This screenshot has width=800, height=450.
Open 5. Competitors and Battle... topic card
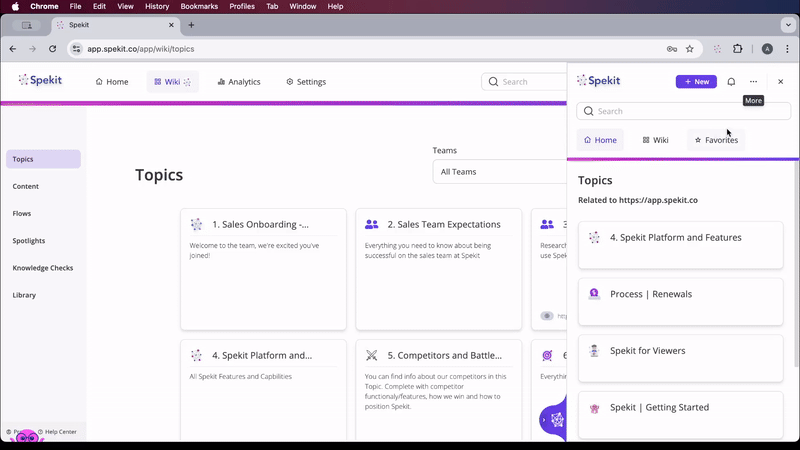point(439,390)
